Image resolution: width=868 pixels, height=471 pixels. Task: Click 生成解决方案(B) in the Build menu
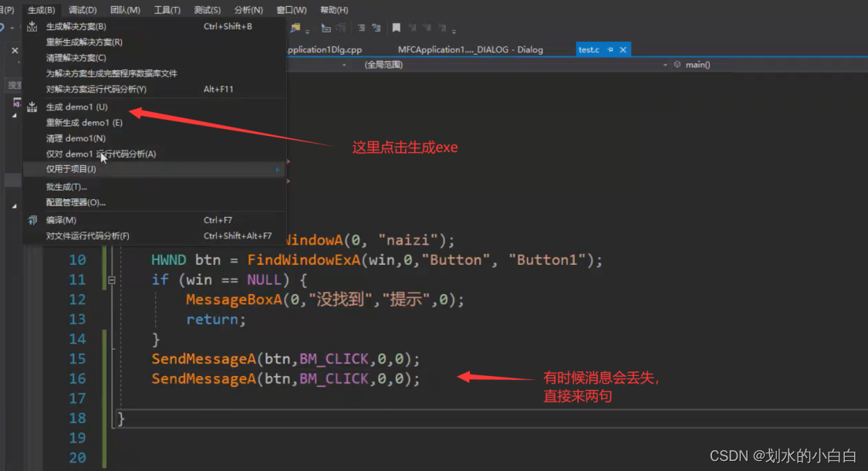click(x=154, y=26)
